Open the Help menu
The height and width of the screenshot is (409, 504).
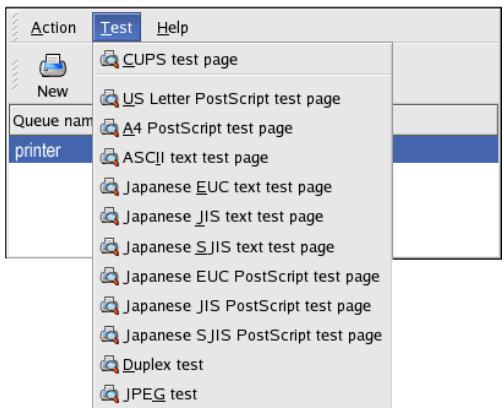pyautogui.click(x=172, y=27)
